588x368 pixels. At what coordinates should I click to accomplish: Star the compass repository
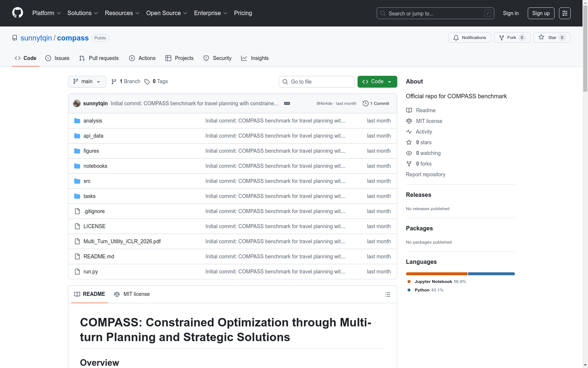tap(552, 38)
